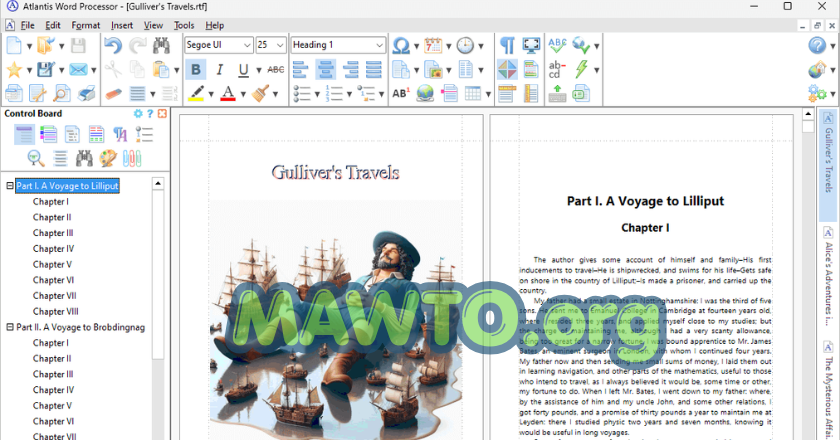
Task: Insert a table from the toolbar
Action: coord(473,94)
